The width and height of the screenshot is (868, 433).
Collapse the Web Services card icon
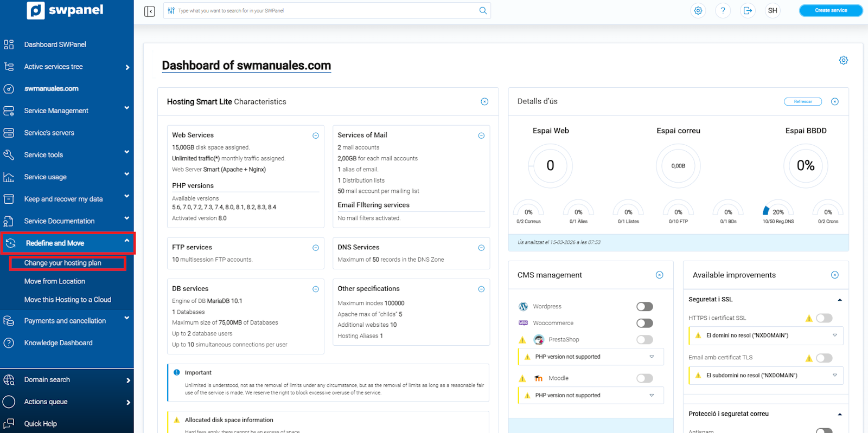click(x=316, y=135)
